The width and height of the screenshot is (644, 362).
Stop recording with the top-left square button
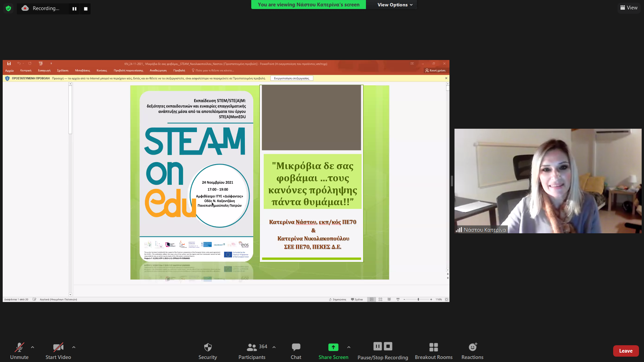click(86, 9)
